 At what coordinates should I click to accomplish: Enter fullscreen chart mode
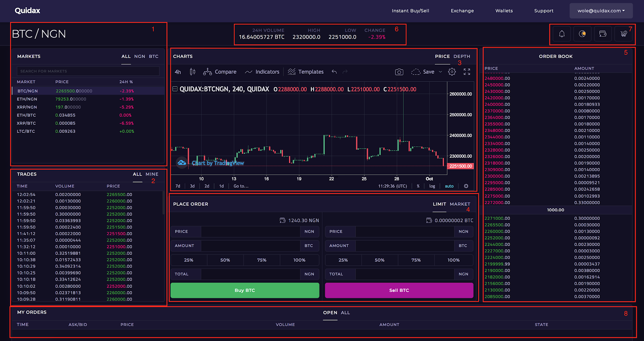[x=467, y=72]
